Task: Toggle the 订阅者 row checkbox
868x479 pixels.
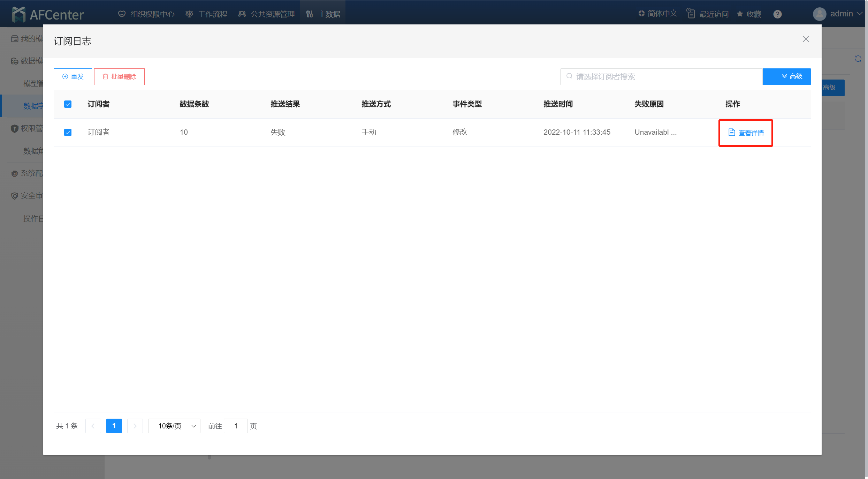Action: point(68,133)
